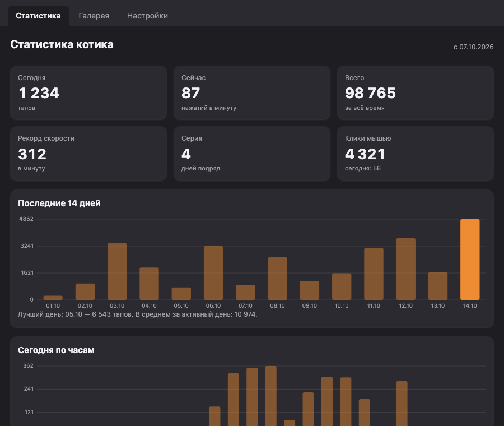This screenshot has width=504, height=426.
Task: Click the "Сегодня по часам" chart title
Action: click(56, 350)
